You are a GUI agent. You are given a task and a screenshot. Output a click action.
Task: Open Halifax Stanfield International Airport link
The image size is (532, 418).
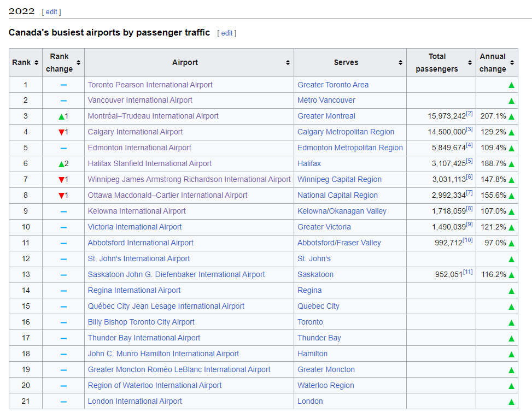click(150, 164)
